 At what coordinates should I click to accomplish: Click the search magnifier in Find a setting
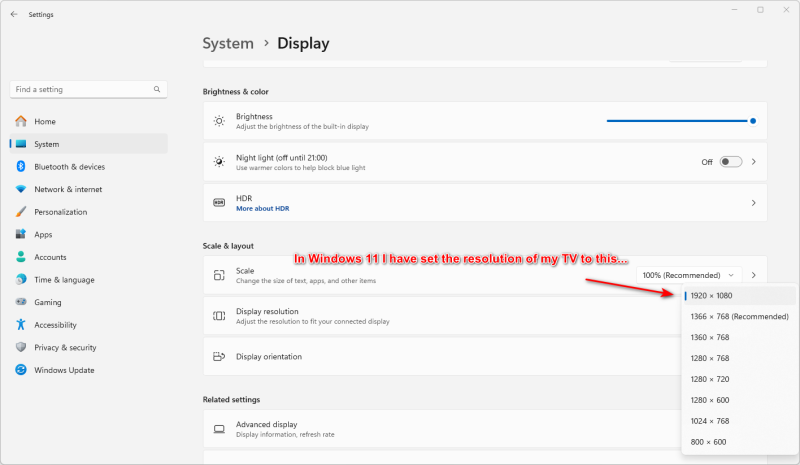point(157,90)
